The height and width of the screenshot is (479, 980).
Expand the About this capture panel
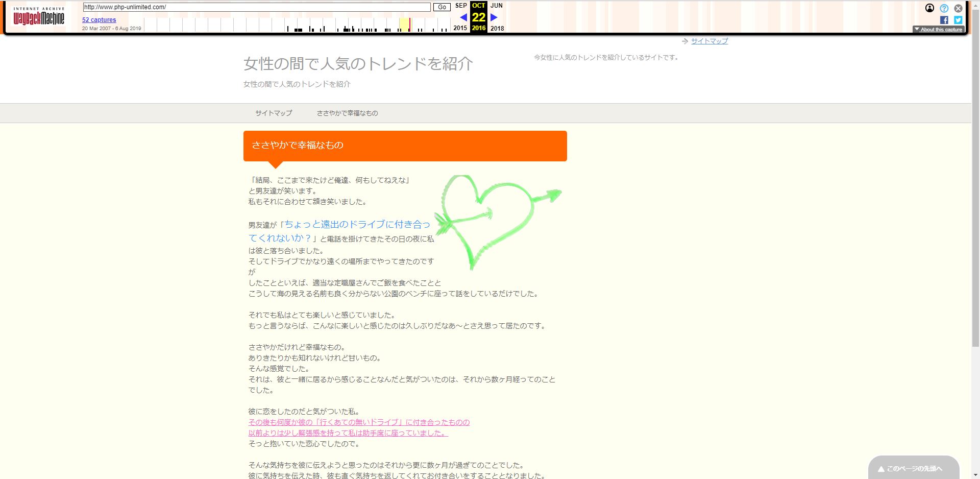pos(938,30)
